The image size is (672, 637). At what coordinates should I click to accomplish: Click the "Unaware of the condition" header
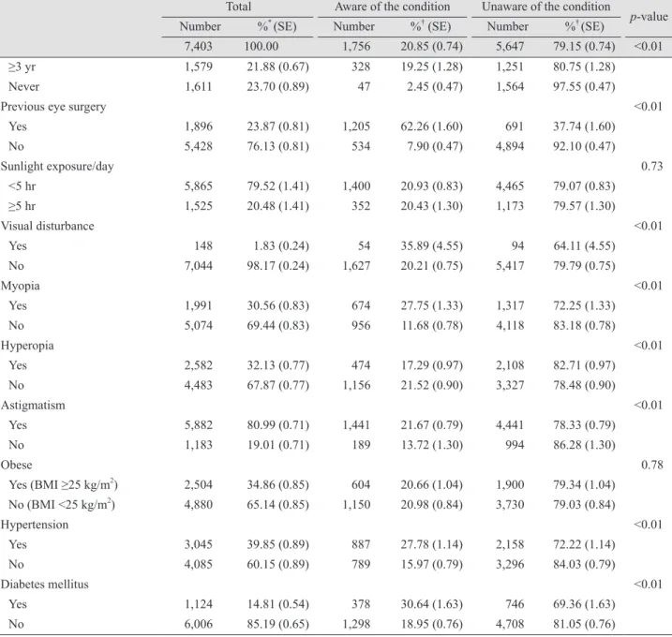(545, 7)
